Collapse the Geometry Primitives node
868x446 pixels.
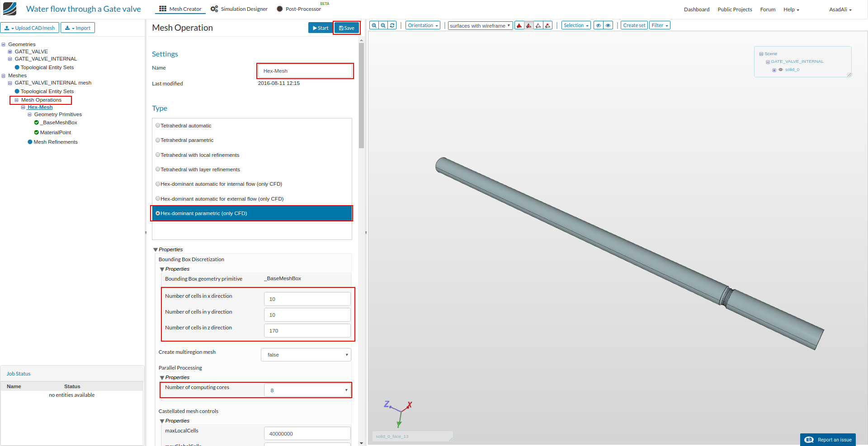tap(29, 114)
